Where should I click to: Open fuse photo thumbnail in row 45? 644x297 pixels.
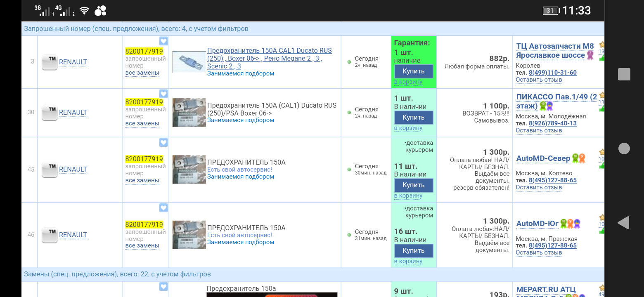coord(189,169)
